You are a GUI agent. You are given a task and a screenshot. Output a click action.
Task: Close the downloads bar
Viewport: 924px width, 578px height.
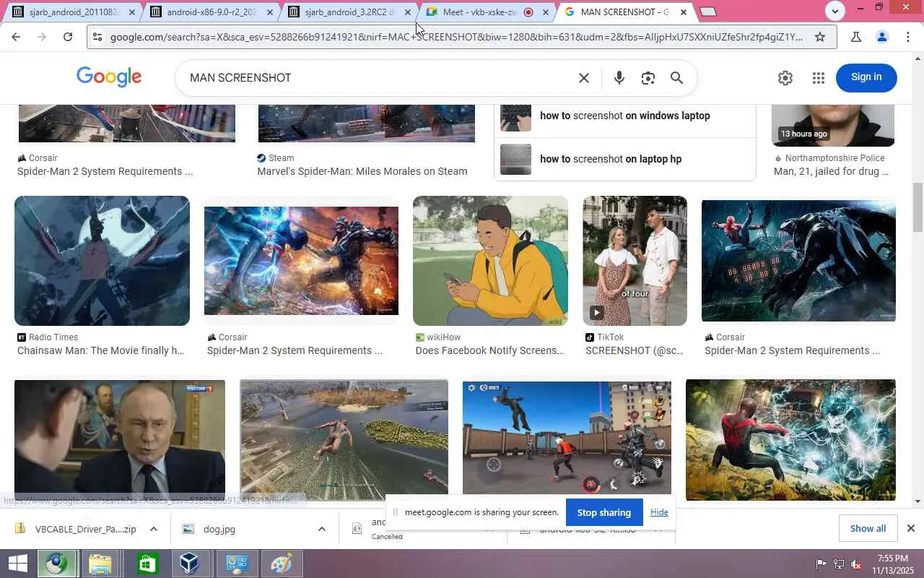tap(911, 528)
